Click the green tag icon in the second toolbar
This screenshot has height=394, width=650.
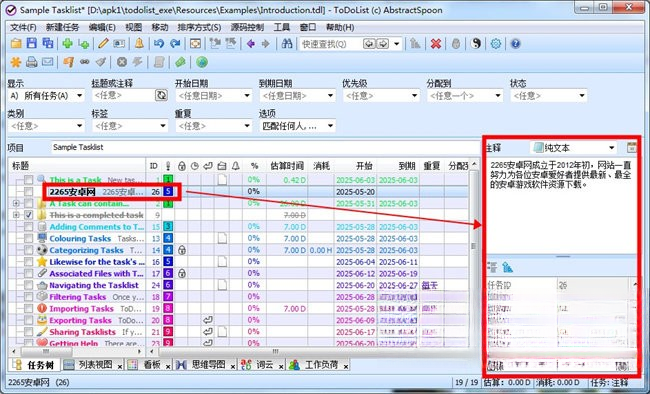(x=180, y=62)
